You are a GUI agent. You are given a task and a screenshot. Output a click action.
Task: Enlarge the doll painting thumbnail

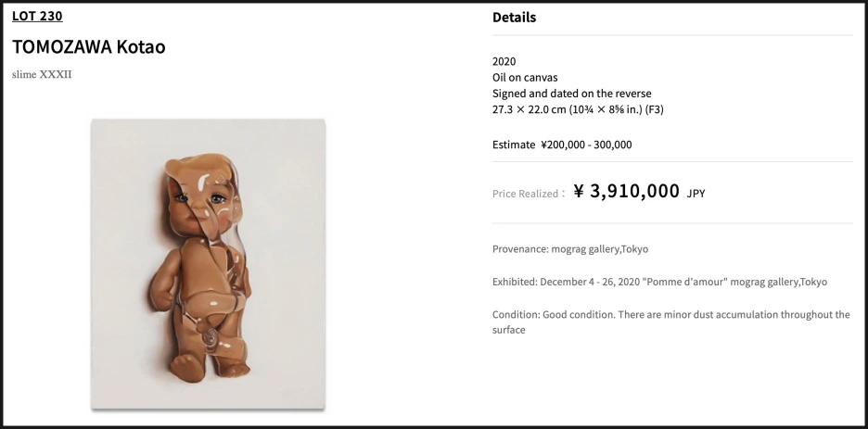pyautogui.click(x=208, y=264)
